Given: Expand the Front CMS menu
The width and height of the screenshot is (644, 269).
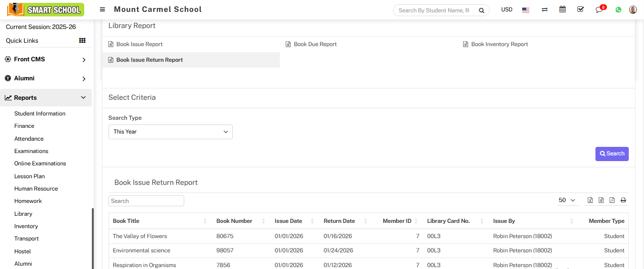Looking at the screenshot, I should [x=46, y=59].
